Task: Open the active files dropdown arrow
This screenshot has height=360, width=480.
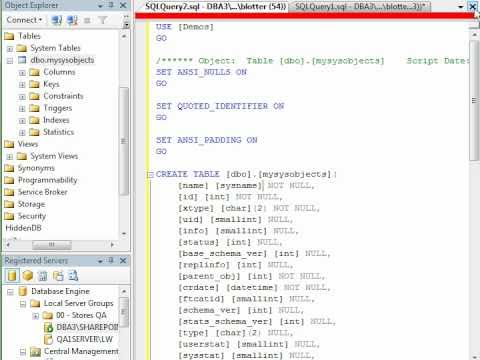Action: [x=461, y=6]
